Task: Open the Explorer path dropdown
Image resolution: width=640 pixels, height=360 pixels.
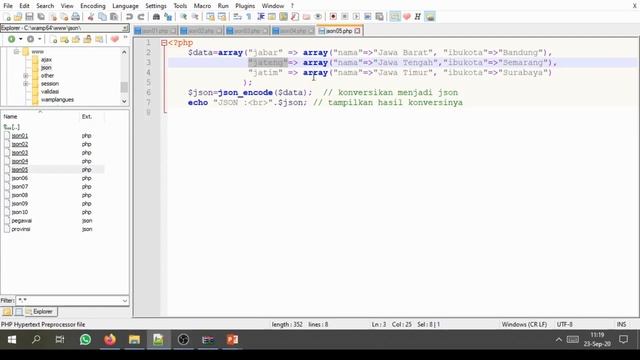Action: pyautogui.click(x=125, y=28)
